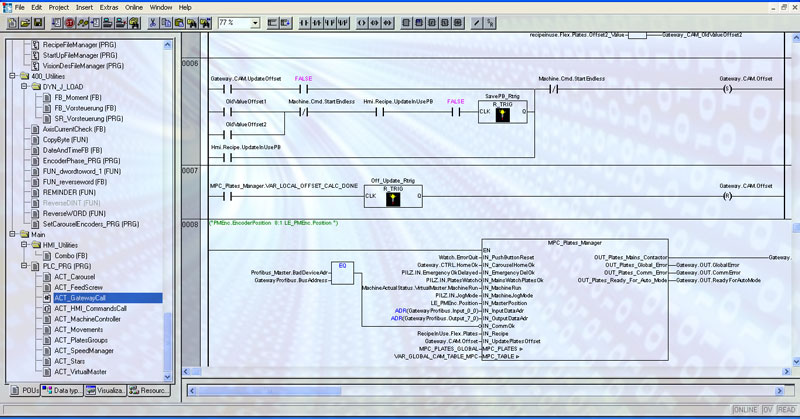
Task: Toggle the OldValueOffset2 contact
Action: click(228, 135)
